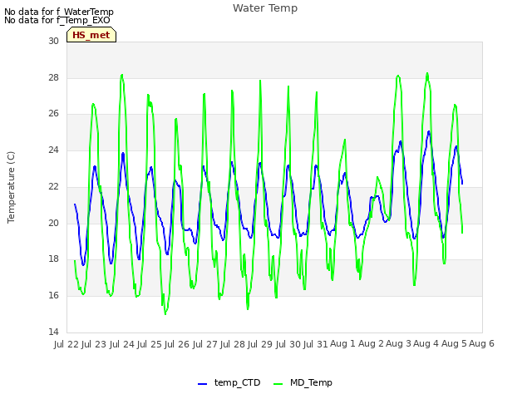
Task: Click the Aug 2 x-axis date label
Action: coord(372,343)
